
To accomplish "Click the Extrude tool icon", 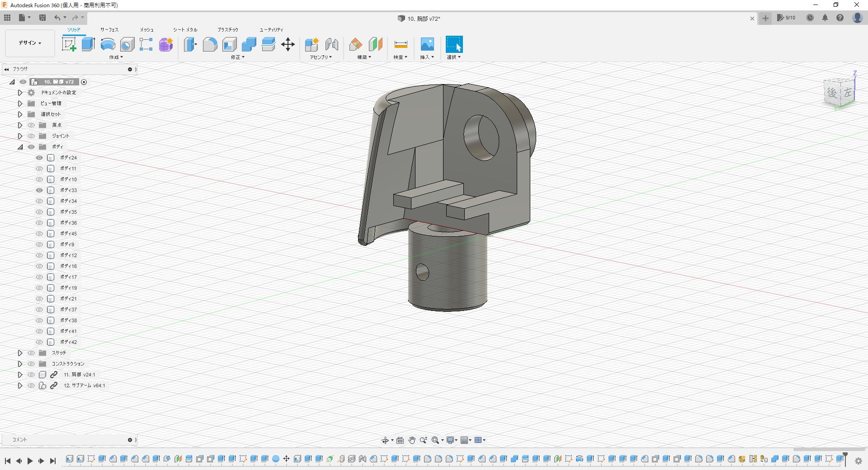I will pos(88,44).
